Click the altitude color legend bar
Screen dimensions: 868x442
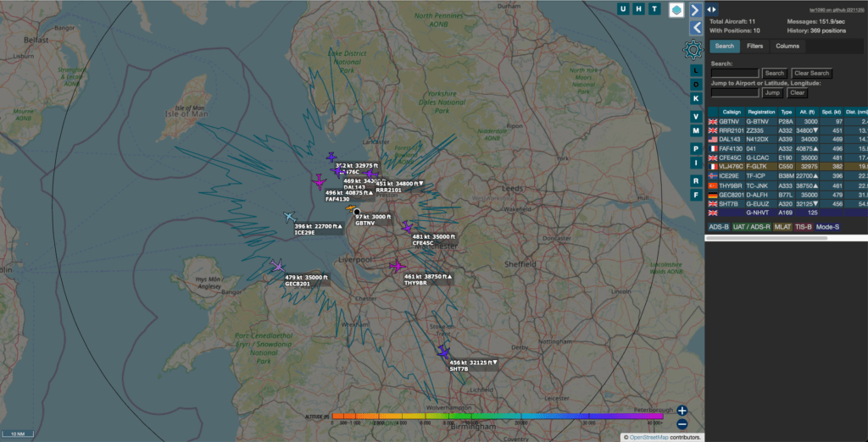click(497, 416)
